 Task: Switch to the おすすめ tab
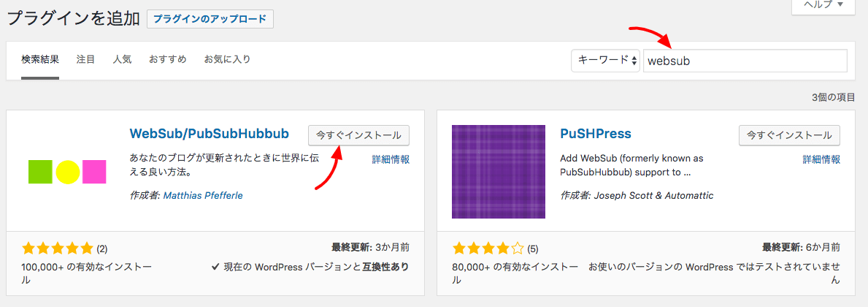coord(167,58)
